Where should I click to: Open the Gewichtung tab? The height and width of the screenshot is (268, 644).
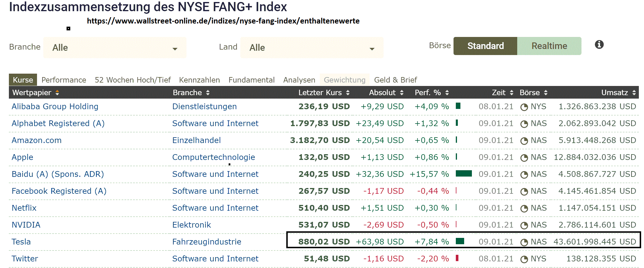tap(344, 80)
